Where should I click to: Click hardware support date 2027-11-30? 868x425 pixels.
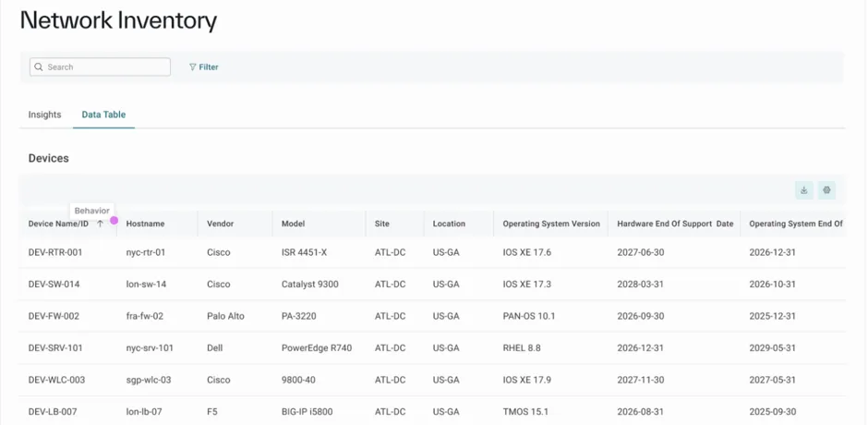click(x=641, y=380)
